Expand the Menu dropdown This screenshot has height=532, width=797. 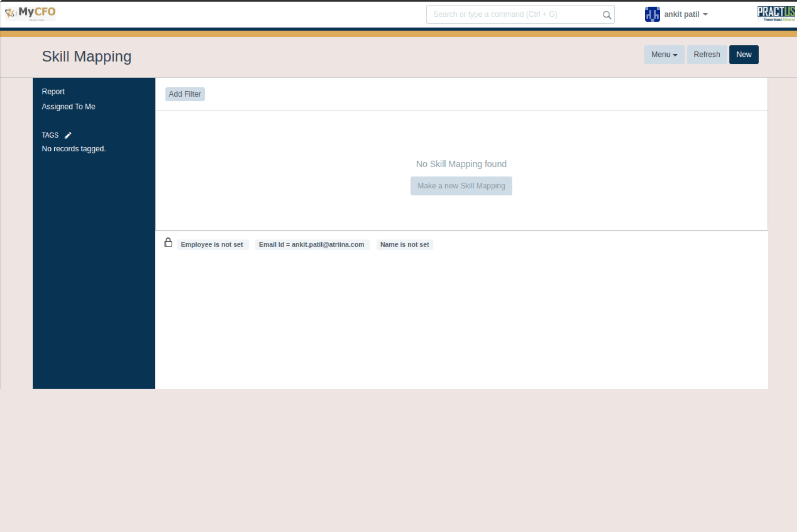[x=664, y=55]
